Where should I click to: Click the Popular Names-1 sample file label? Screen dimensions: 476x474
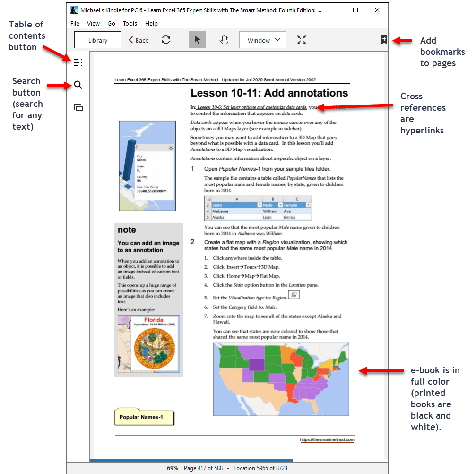144,417
